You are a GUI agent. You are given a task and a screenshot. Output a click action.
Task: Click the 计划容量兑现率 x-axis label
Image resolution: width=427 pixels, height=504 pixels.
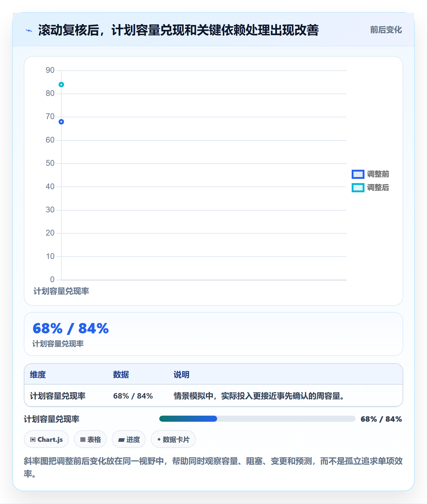(x=61, y=291)
